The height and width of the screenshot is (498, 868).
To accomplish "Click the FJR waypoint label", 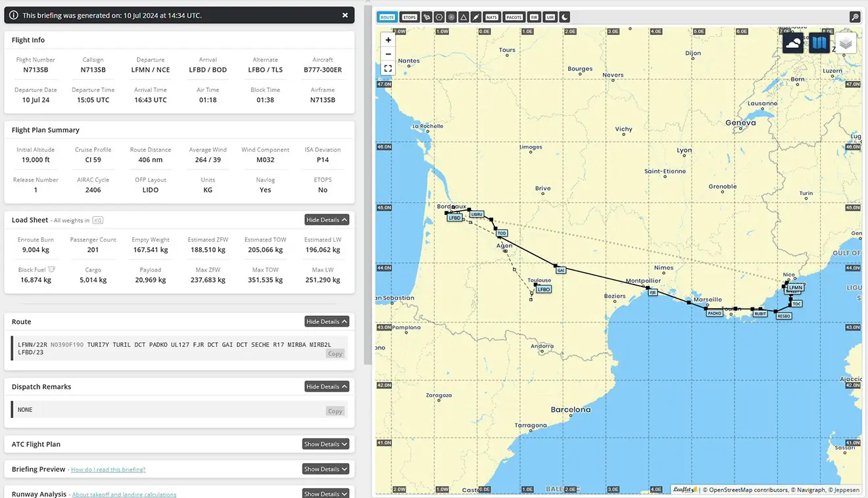I will tap(653, 292).
